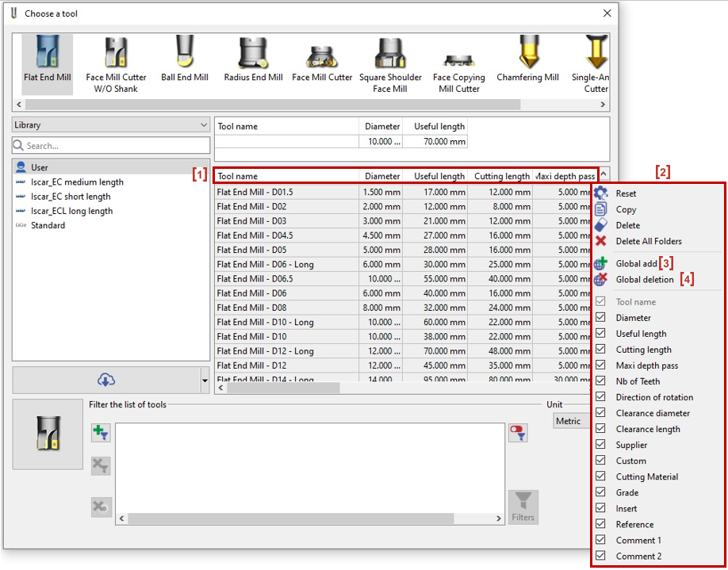Select Iscar_EC medium length library
The height and width of the screenshot is (570, 728).
coord(77,182)
